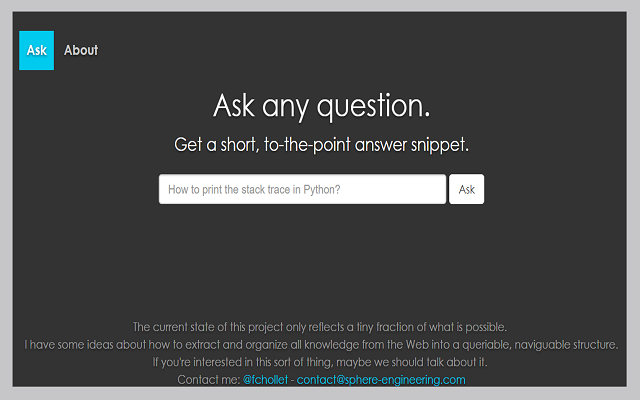Select the blue Ask tab
Viewport: 640px width, 400px height.
tap(36, 50)
